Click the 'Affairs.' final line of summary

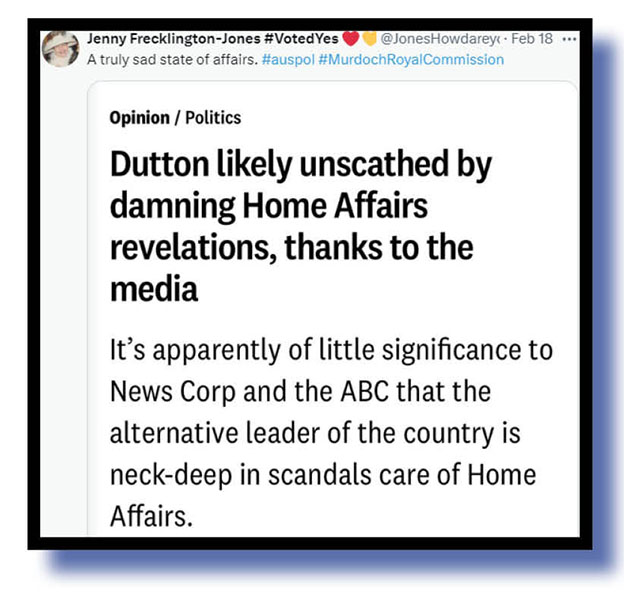[x=151, y=516]
